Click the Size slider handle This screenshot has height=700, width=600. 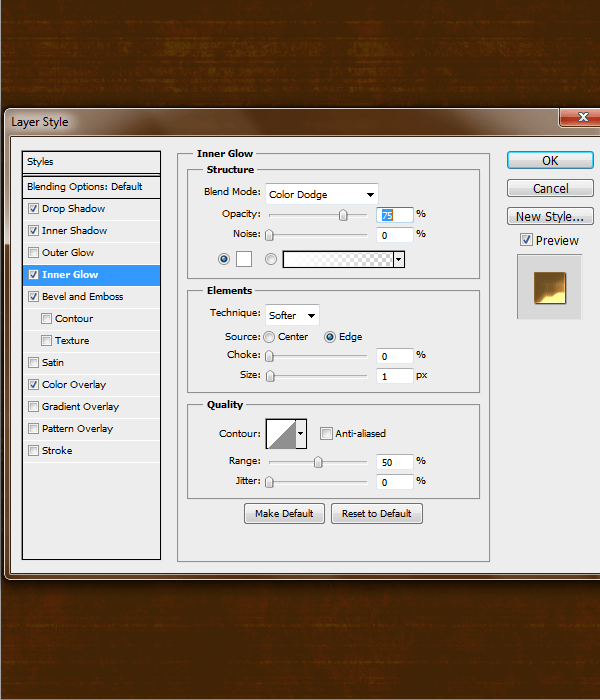(270, 376)
